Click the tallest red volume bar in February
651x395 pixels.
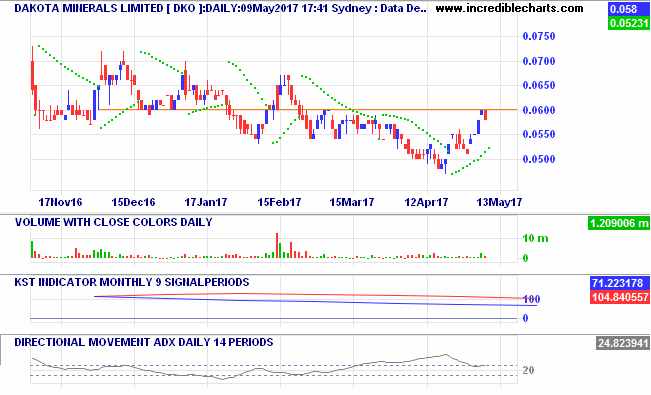point(277,245)
